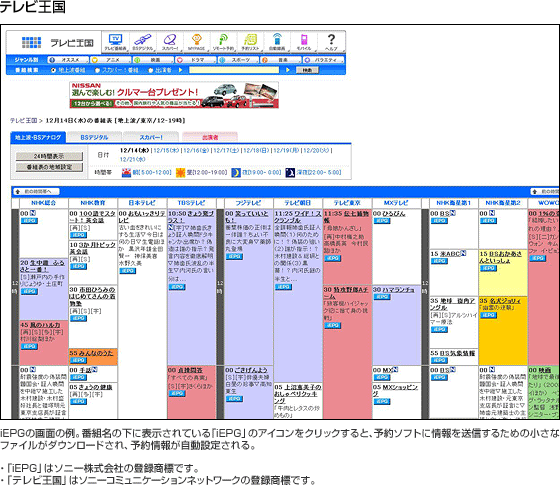Click the 番組表の地域設定 button
560x485 pixels.
[x=49, y=167]
